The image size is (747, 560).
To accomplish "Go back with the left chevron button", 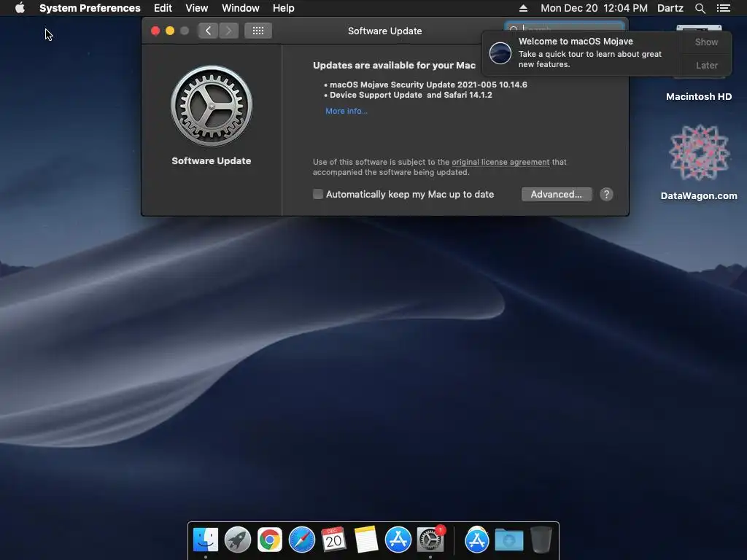I will click(208, 31).
